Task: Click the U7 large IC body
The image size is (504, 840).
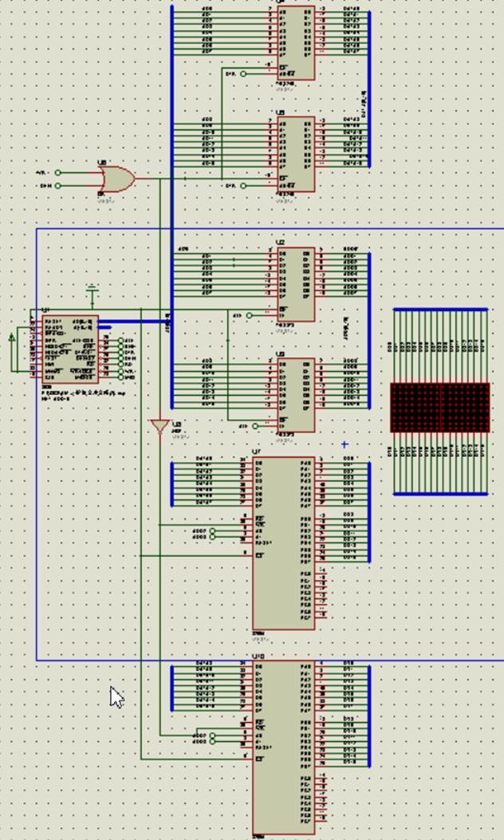Action: click(x=284, y=542)
